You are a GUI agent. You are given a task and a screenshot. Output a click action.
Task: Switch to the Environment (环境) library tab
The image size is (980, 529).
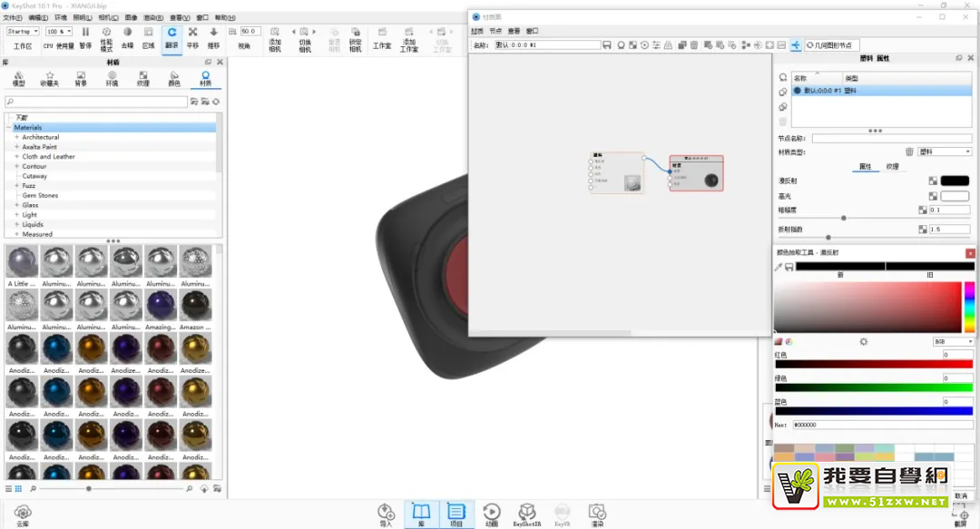(112, 79)
